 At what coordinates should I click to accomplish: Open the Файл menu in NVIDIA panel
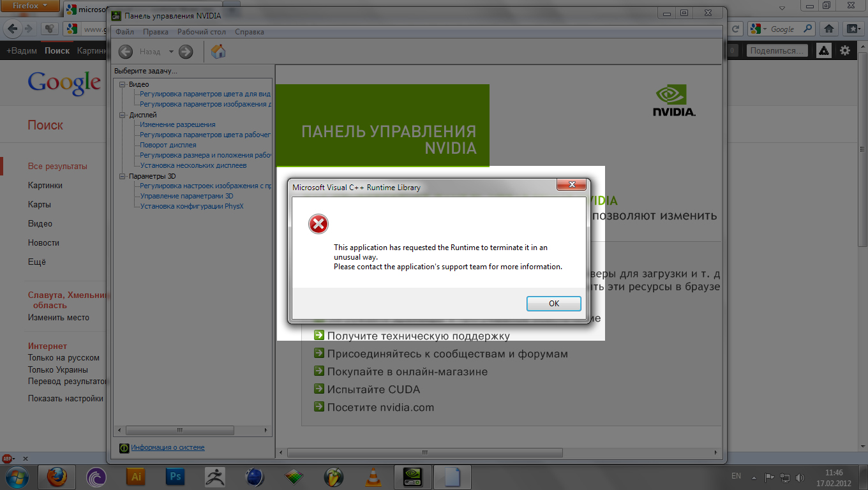point(125,32)
